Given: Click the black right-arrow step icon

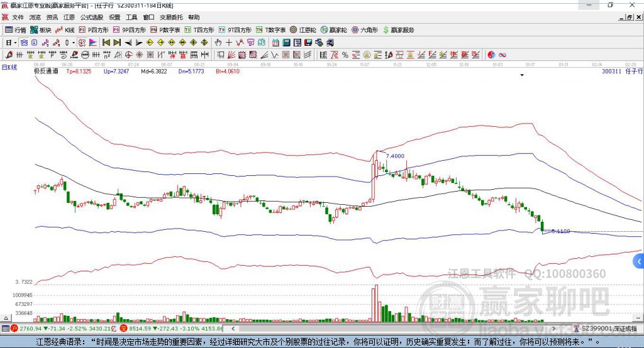Looking at the screenshot, I should 139,43.
